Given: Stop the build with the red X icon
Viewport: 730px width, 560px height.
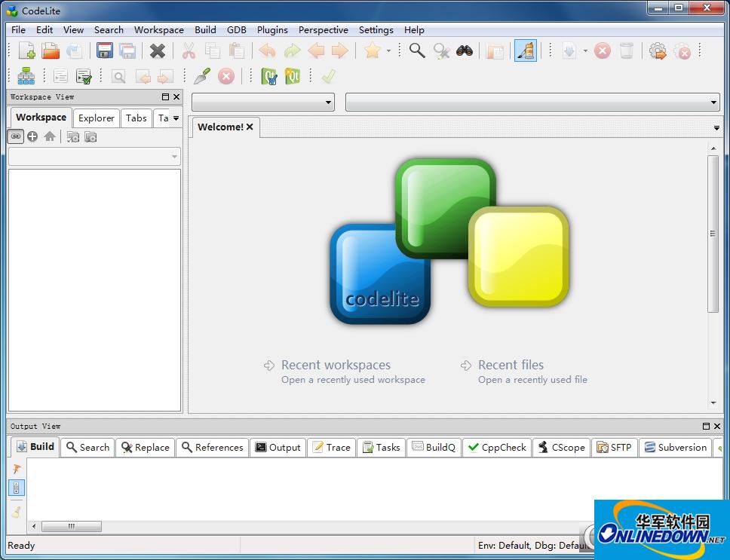Looking at the screenshot, I should 603,50.
